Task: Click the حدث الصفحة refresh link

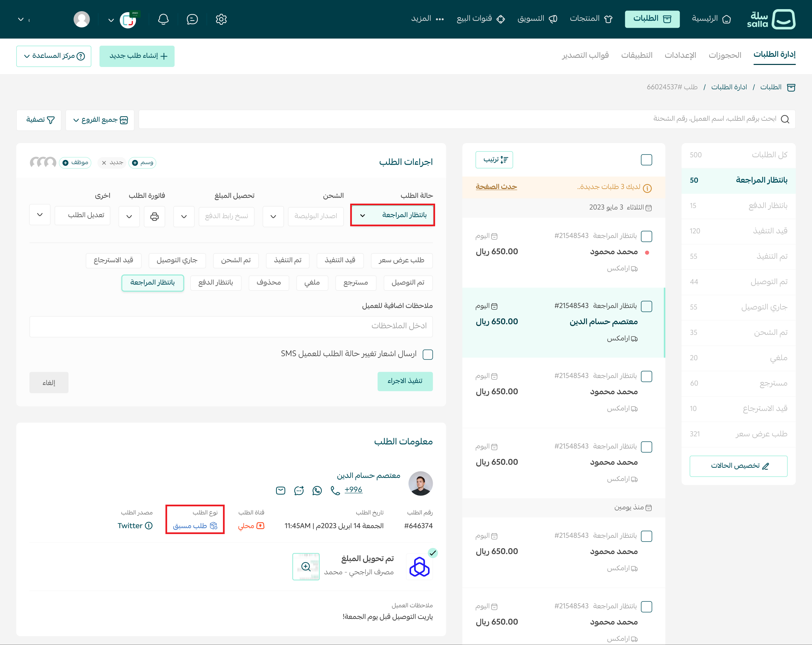Action: click(x=496, y=186)
